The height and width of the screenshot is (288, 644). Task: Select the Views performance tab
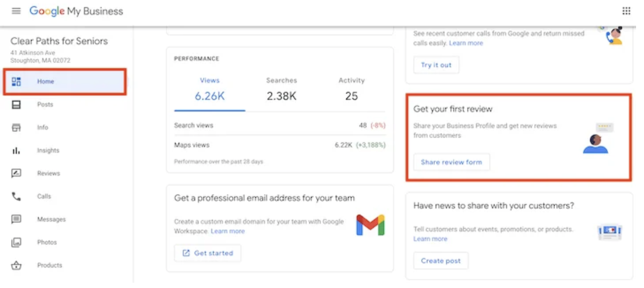[210, 89]
